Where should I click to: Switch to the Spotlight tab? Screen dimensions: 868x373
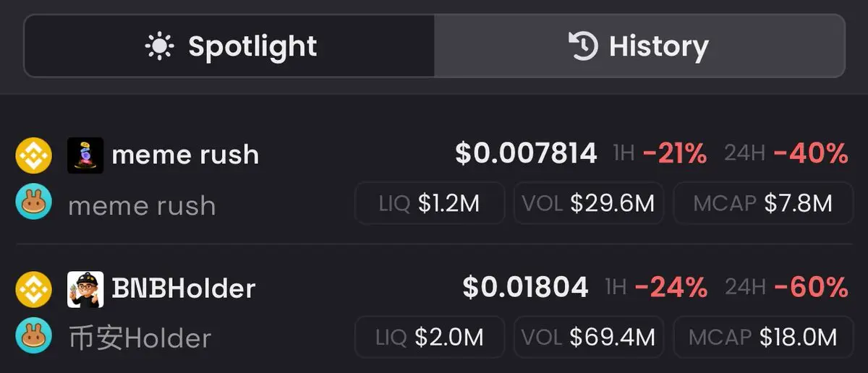pyautogui.click(x=230, y=46)
